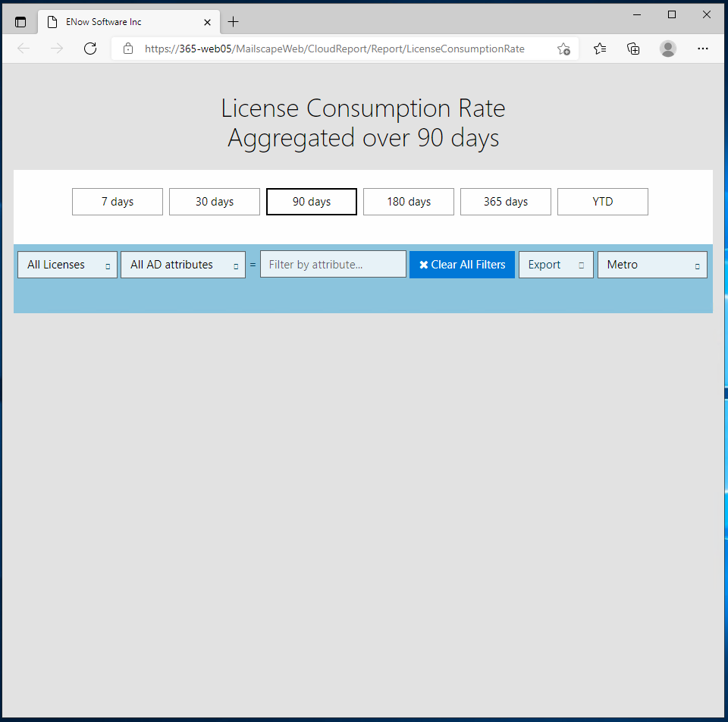Image resolution: width=728 pixels, height=722 pixels.
Task: Select the 30 days range
Action: point(215,202)
